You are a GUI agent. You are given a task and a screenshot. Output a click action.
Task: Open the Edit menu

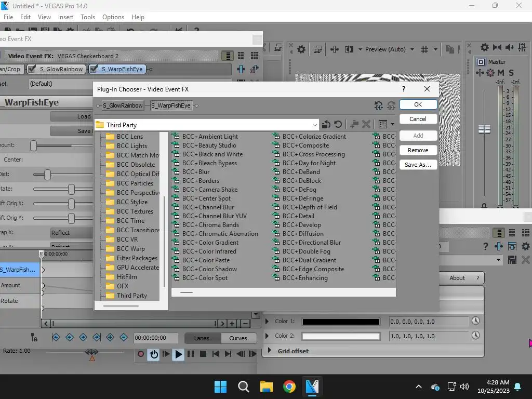tap(25, 17)
